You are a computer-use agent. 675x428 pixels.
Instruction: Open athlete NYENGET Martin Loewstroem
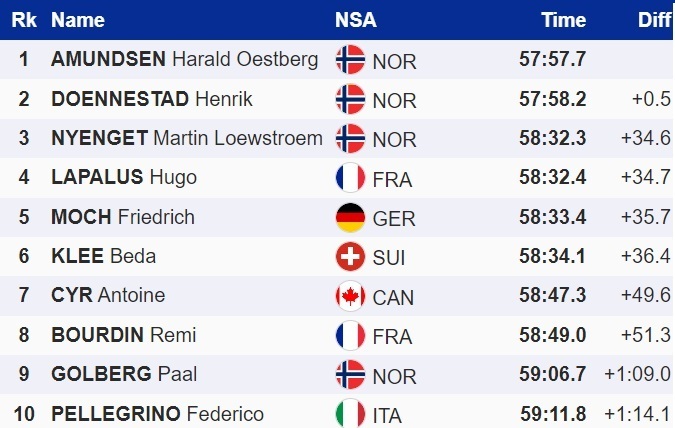tap(186, 138)
